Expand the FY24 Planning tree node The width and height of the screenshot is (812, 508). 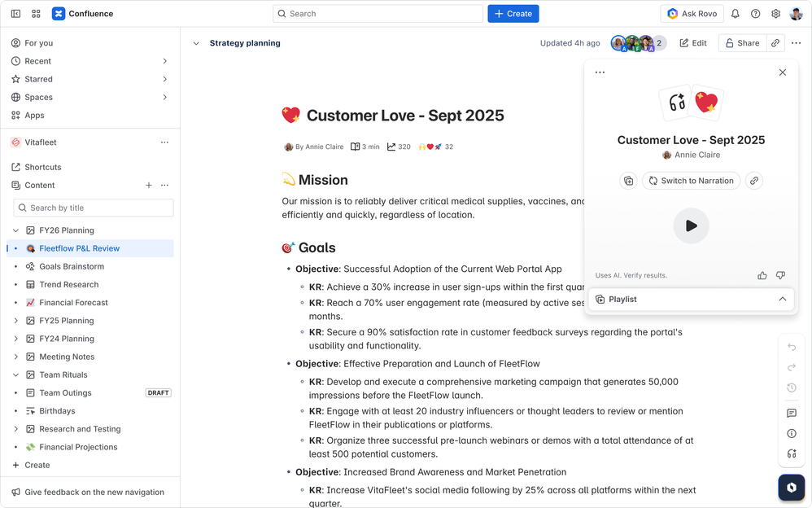[15, 339]
